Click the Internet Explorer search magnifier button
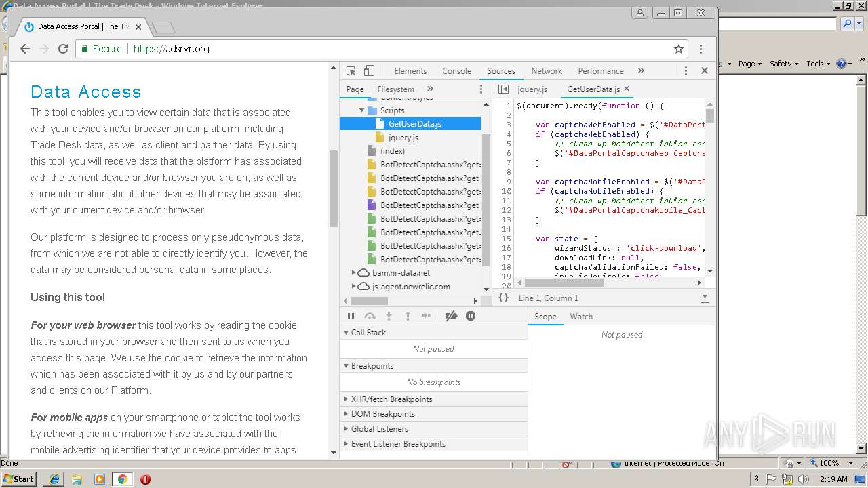Viewport: 868px width, 488px height. coord(847,24)
